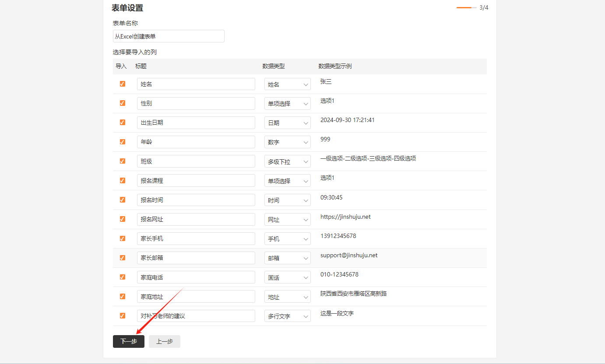Focus the 班级 title input
The width and height of the screenshot is (605, 364).
(x=196, y=161)
